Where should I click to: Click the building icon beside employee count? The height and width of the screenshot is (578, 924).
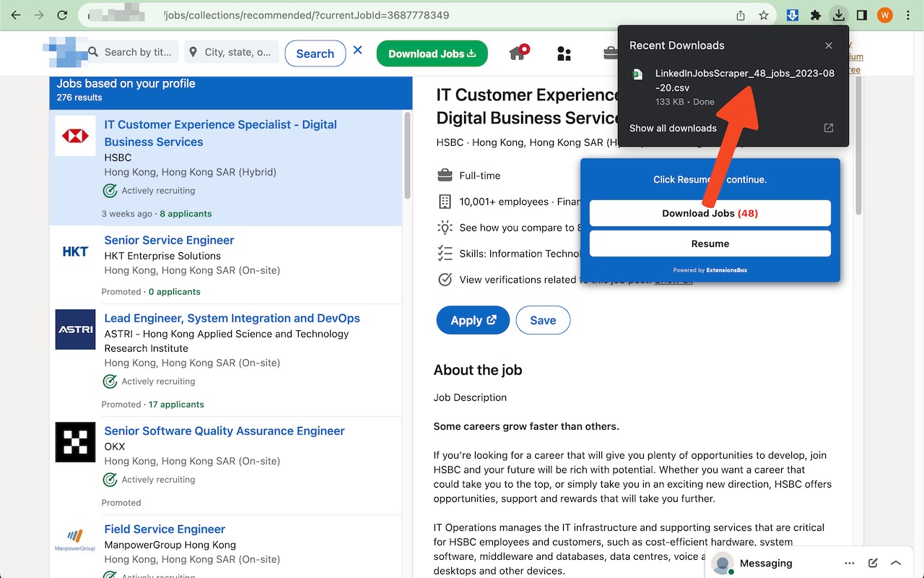click(x=445, y=202)
